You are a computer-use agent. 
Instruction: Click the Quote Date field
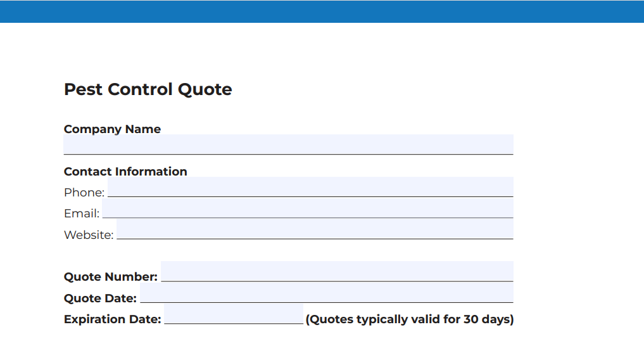pyautogui.click(x=327, y=293)
